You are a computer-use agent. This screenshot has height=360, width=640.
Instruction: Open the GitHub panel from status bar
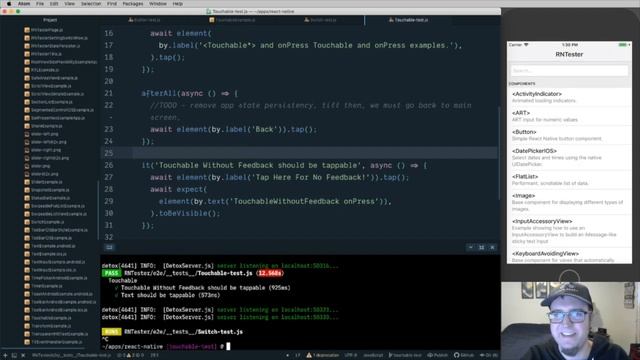coord(464,356)
